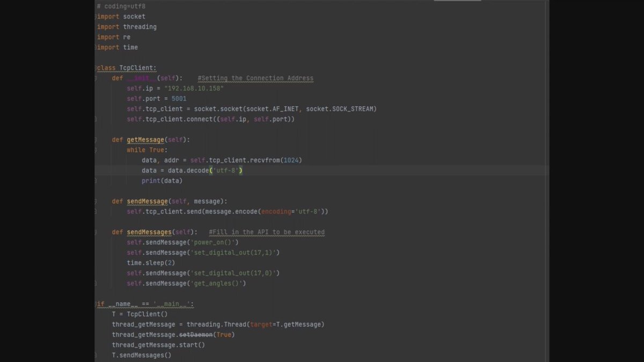Collapse the def sendMessage fold marker
The width and height of the screenshot is (644, 362).
pyautogui.click(x=97, y=202)
